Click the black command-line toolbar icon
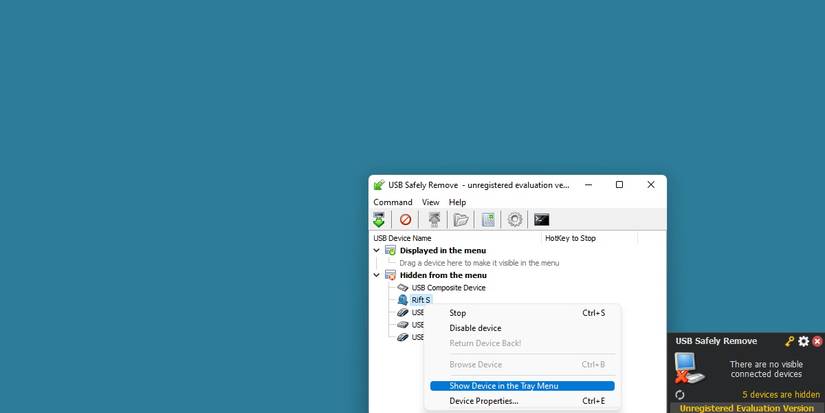825x413 pixels. click(x=541, y=219)
